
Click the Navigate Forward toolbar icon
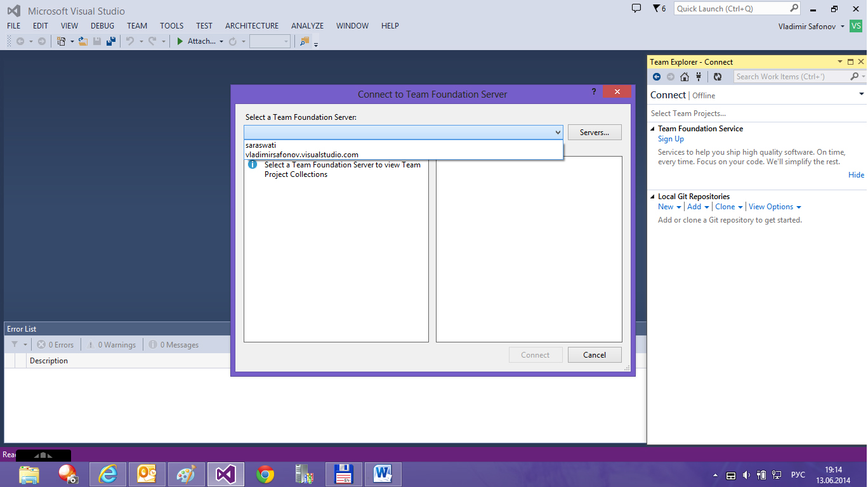[42, 41]
